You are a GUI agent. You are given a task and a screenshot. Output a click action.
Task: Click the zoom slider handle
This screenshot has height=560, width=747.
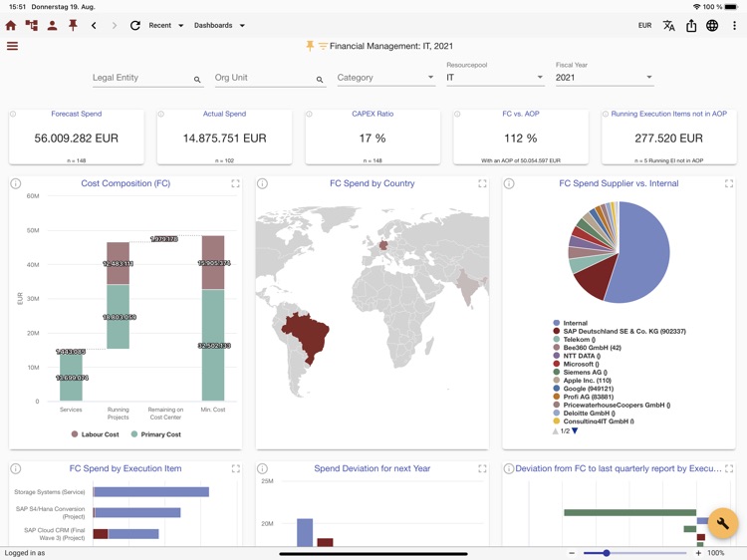coord(606,553)
